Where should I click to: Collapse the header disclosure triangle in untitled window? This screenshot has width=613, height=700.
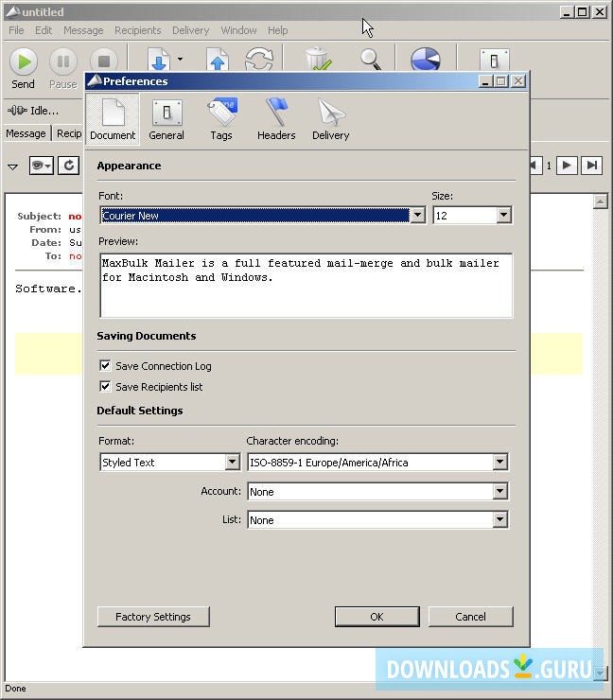point(12,167)
